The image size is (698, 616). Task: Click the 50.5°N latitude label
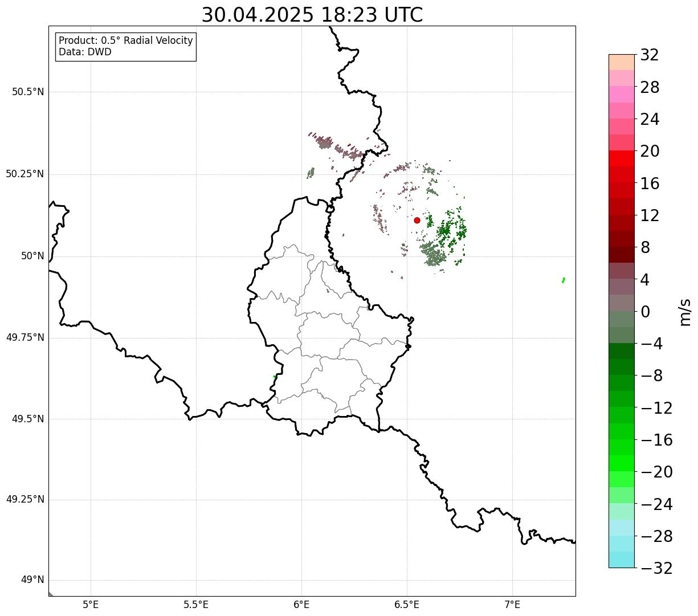(x=28, y=92)
